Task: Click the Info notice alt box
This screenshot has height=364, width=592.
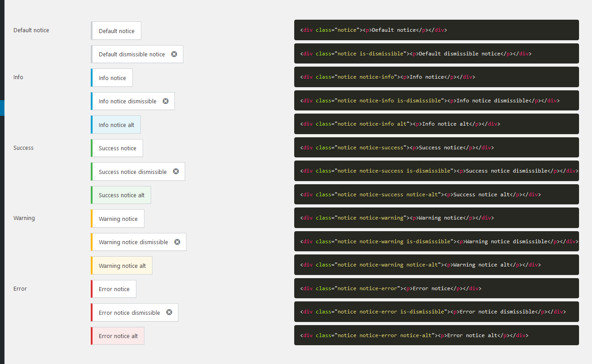Action: (x=116, y=125)
